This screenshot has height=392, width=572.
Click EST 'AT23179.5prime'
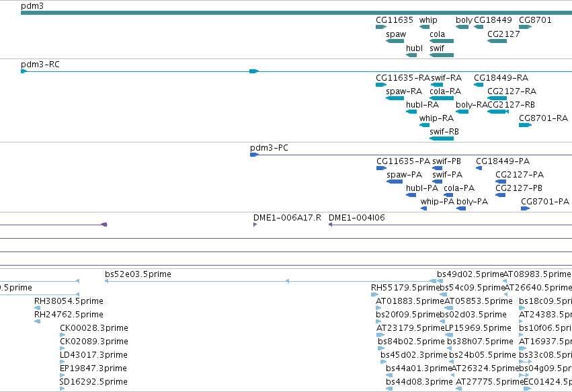(411, 329)
